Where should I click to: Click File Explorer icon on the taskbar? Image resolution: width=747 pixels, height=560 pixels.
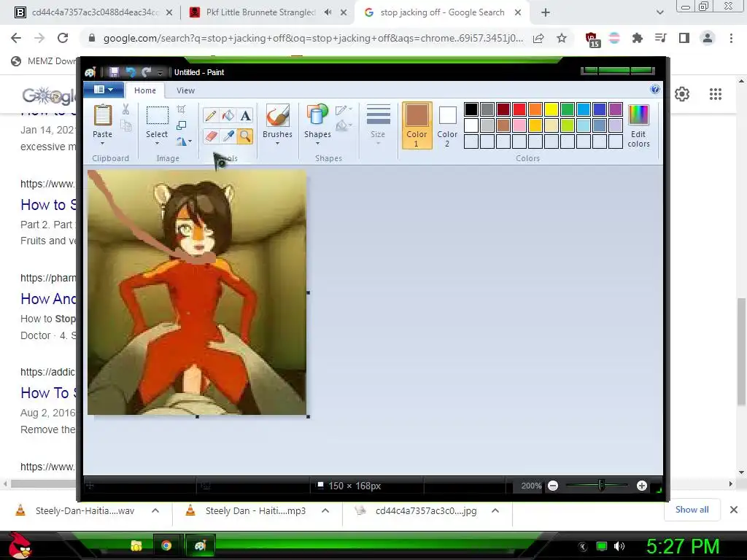pos(136,545)
